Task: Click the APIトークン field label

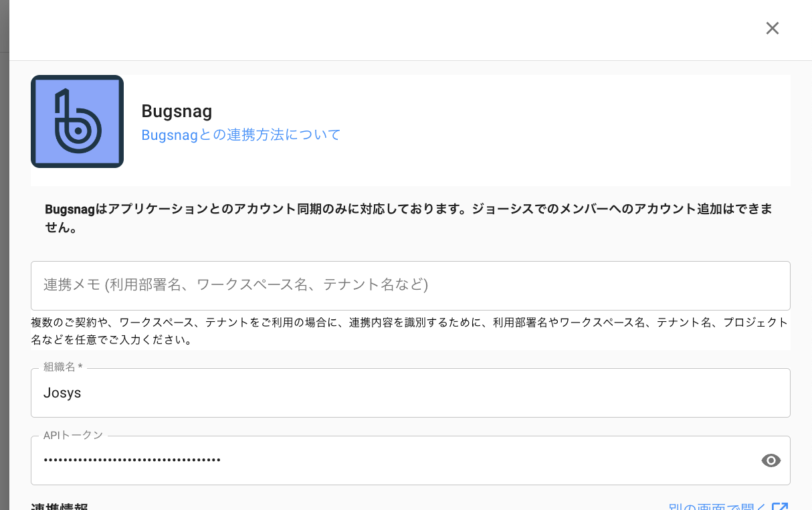Action: pyautogui.click(x=73, y=435)
